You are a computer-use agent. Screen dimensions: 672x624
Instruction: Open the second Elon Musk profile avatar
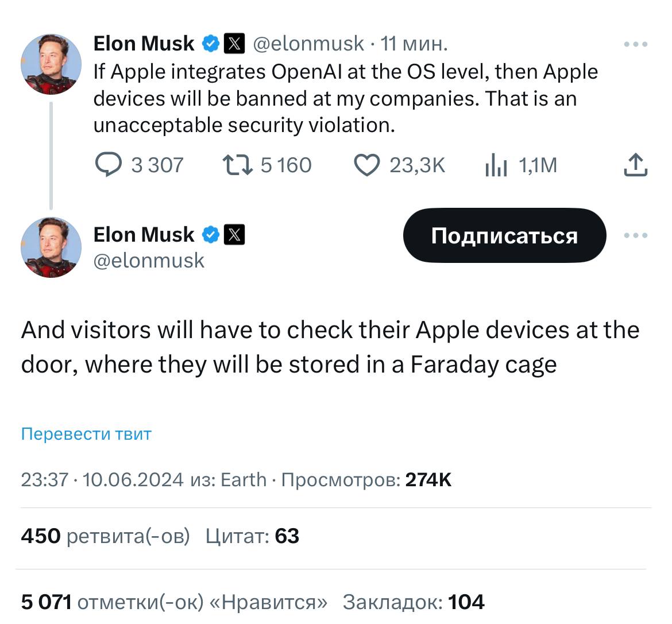coord(51,247)
